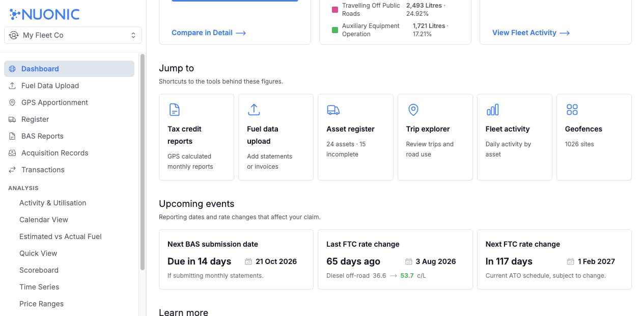
Task: Click calendar icon beside 21 Oct 2026
Action: (x=248, y=261)
